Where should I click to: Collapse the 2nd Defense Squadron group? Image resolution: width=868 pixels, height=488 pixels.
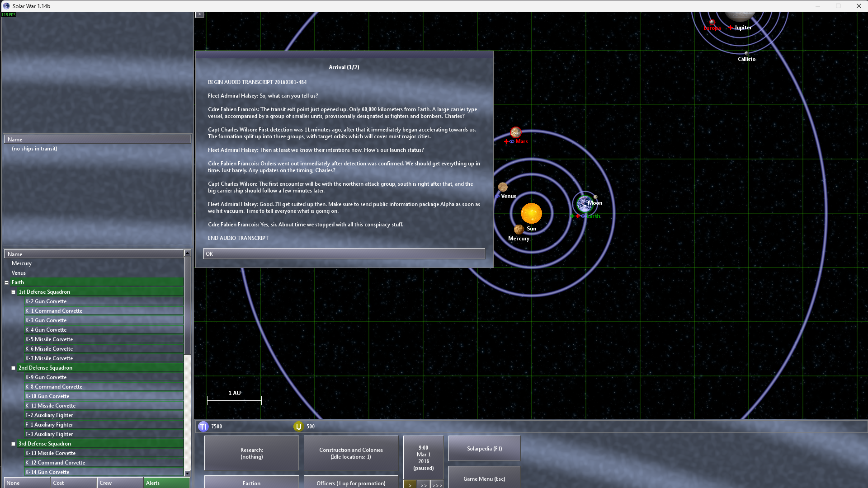[14, 368]
